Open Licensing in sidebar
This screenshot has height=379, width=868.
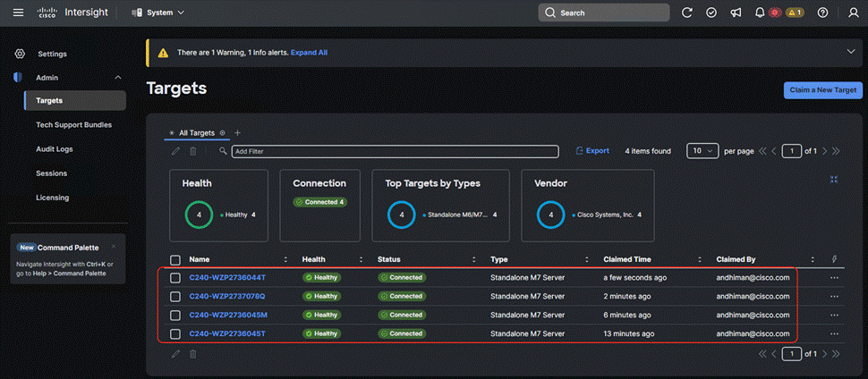click(53, 198)
